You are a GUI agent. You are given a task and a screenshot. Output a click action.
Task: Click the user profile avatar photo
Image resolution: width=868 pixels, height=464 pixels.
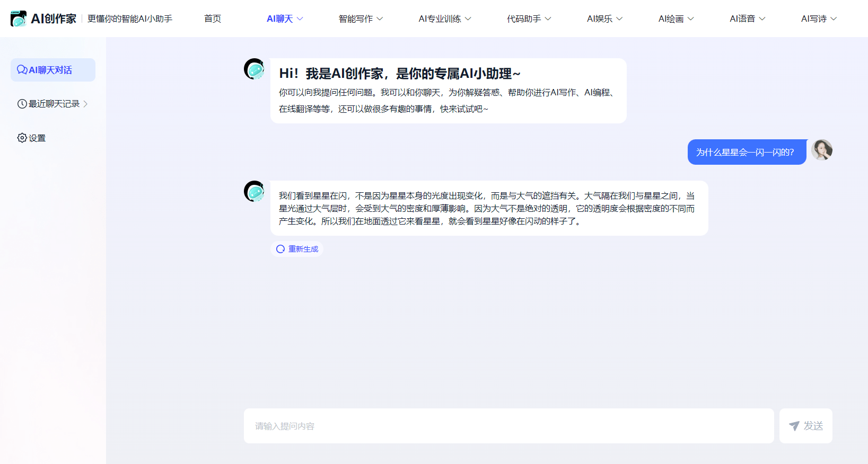[x=822, y=150]
